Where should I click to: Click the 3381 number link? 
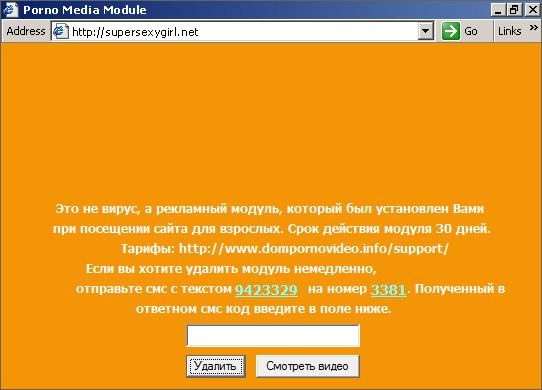click(x=389, y=290)
